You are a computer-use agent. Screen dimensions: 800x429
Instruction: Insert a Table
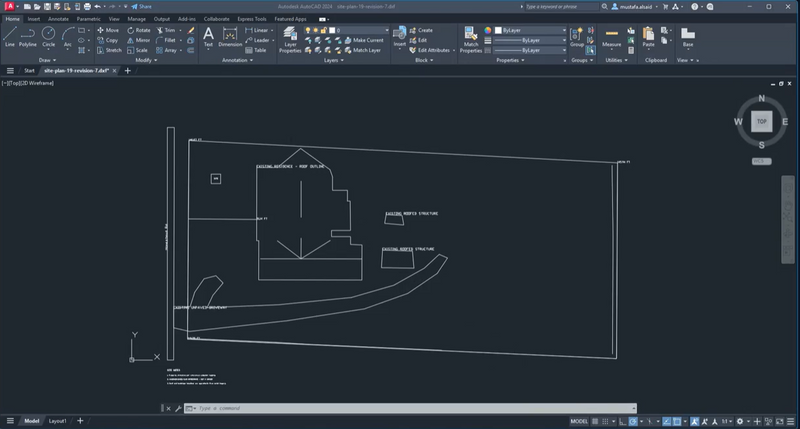(256, 50)
